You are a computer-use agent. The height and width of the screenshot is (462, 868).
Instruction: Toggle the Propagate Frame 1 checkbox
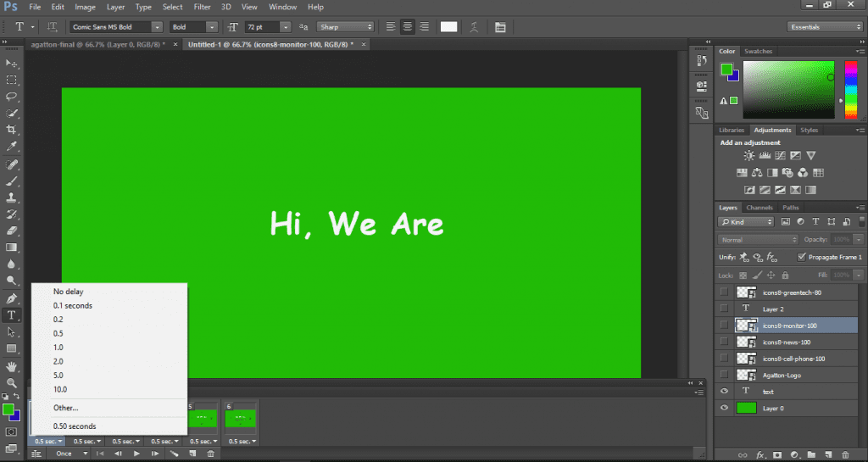tap(802, 257)
